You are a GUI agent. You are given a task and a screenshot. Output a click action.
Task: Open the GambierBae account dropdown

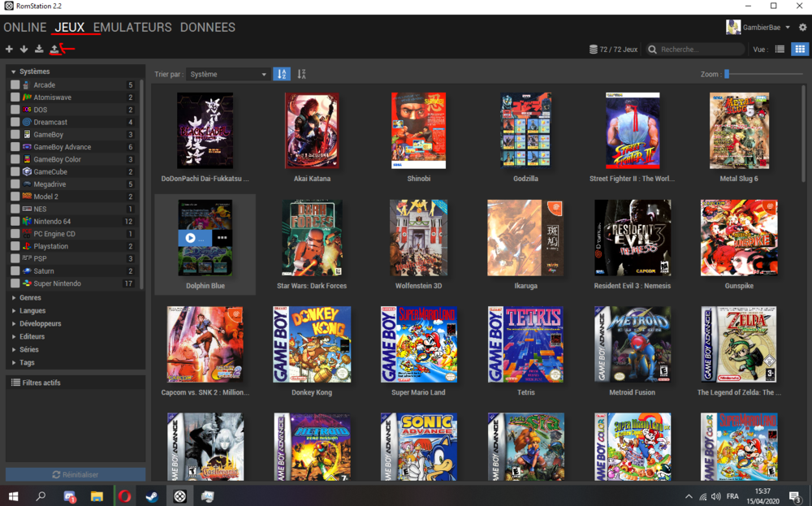tap(788, 28)
